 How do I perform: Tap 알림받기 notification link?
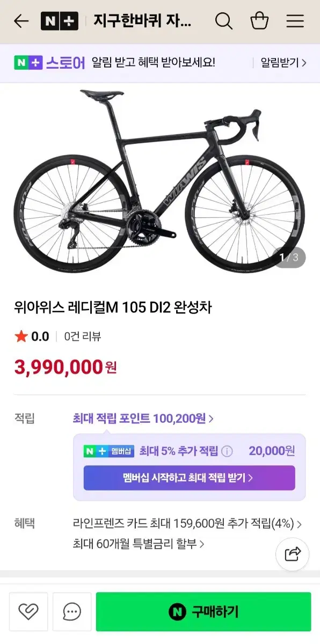click(x=283, y=63)
